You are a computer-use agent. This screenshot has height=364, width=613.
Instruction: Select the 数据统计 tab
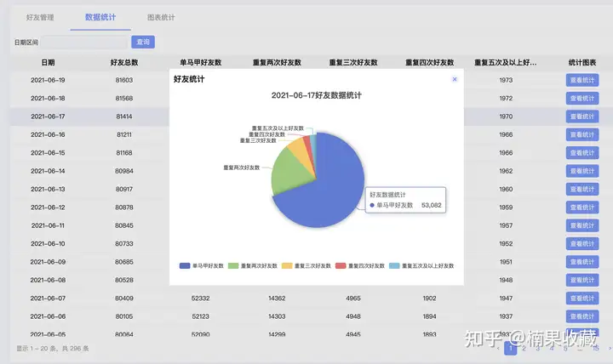click(100, 18)
